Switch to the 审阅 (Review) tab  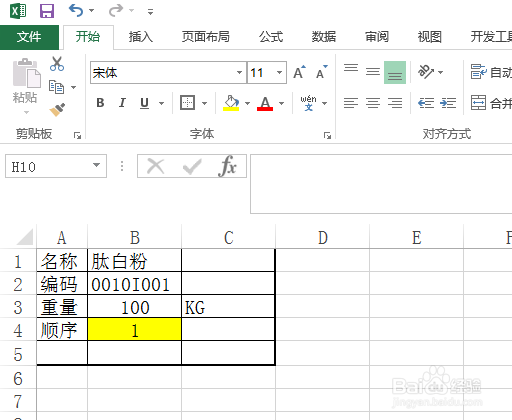pyautogui.click(x=377, y=37)
